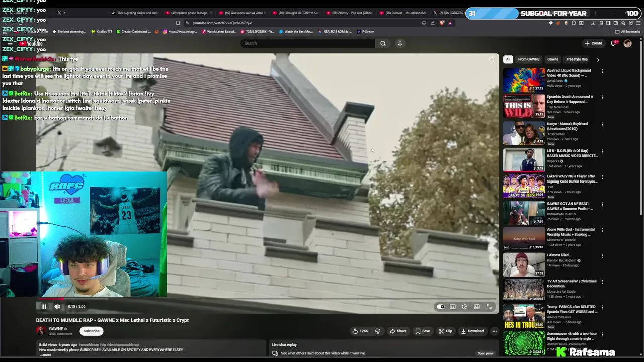
Task: Open All Bookmarks folder
Action: click(x=628, y=32)
